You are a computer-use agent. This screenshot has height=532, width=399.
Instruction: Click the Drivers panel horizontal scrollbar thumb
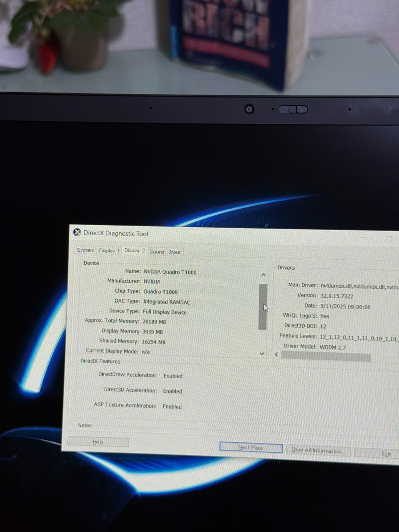(x=326, y=356)
